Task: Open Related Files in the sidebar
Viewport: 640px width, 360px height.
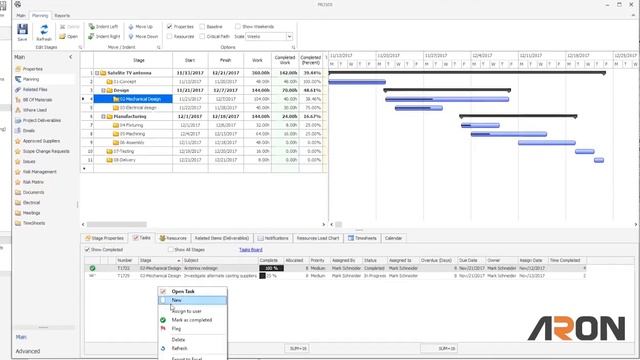Action: [35, 89]
